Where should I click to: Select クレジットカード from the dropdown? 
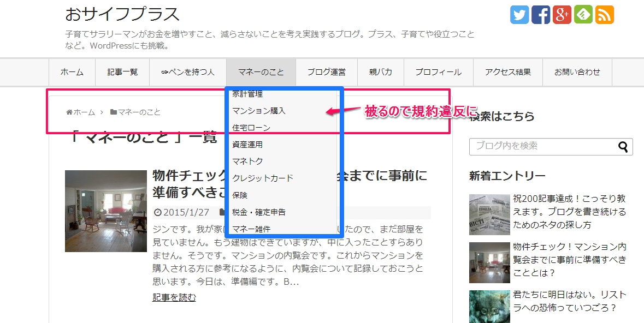[x=263, y=178]
